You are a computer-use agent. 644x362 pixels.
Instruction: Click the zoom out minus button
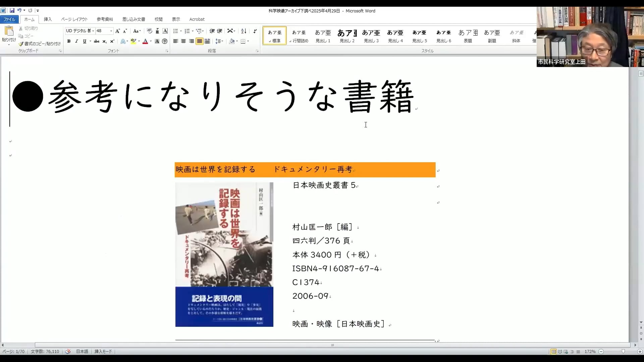point(601,352)
